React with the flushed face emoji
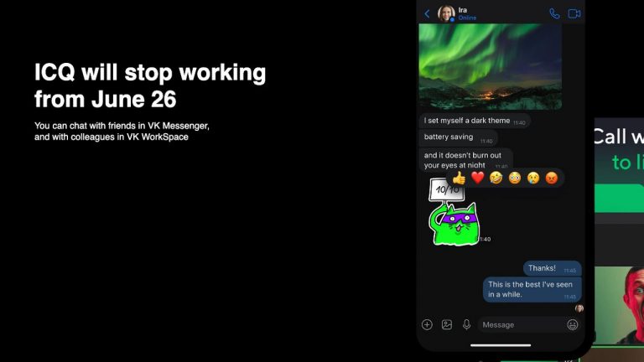Viewport: 644px width, 362px height. tap(515, 178)
